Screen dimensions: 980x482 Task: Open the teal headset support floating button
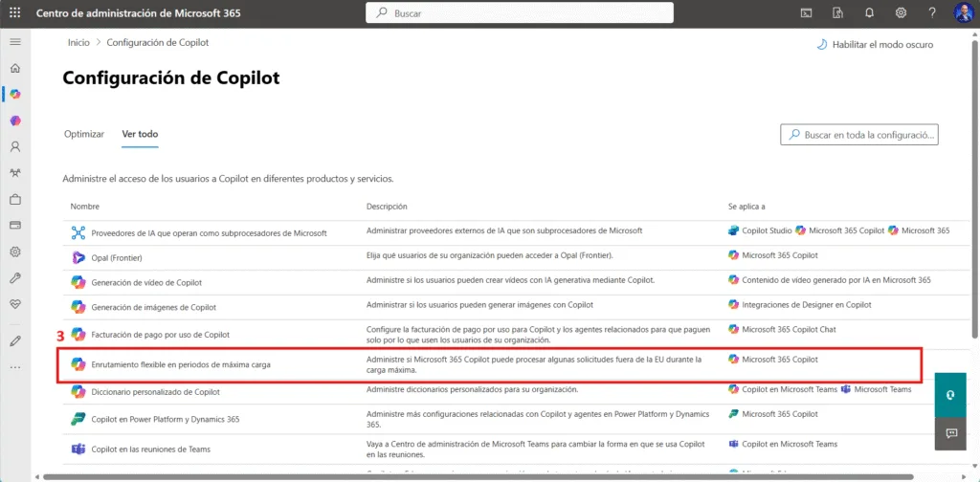tap(950, 395)
